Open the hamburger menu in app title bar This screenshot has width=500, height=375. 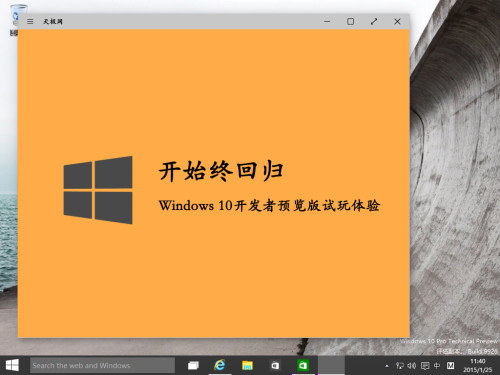[30, 22]
